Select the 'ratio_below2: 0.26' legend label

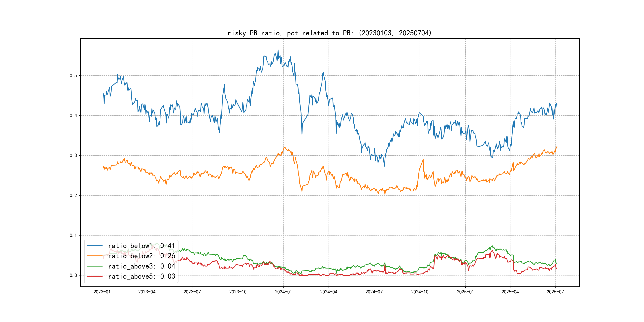coord(141,256)
